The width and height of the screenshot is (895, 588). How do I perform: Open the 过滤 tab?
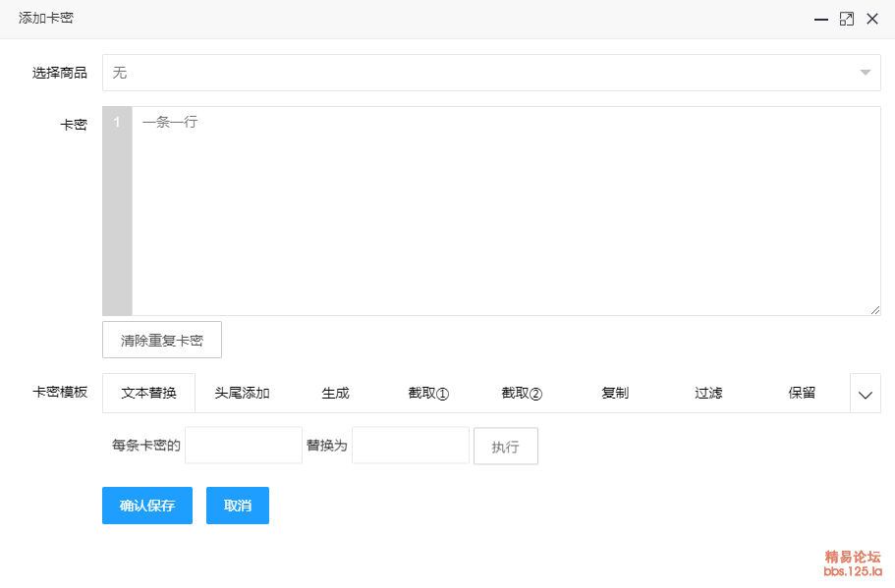point(708,394)
